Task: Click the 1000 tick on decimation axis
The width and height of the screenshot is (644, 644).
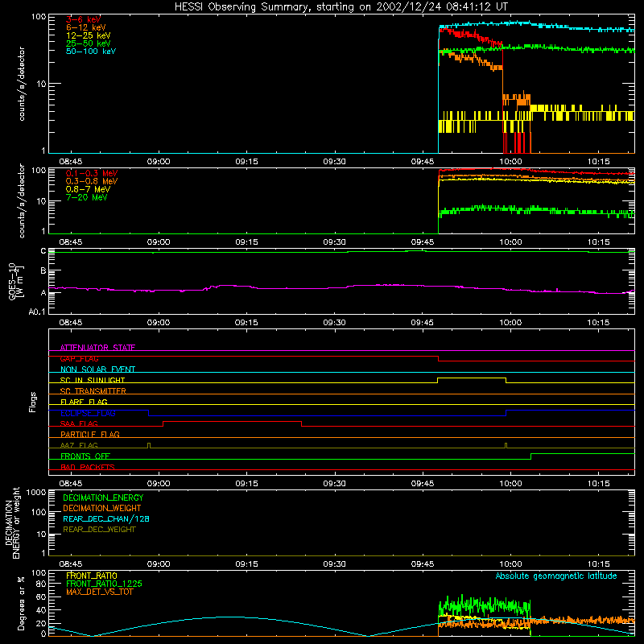Action: click(x=36, y=492)
